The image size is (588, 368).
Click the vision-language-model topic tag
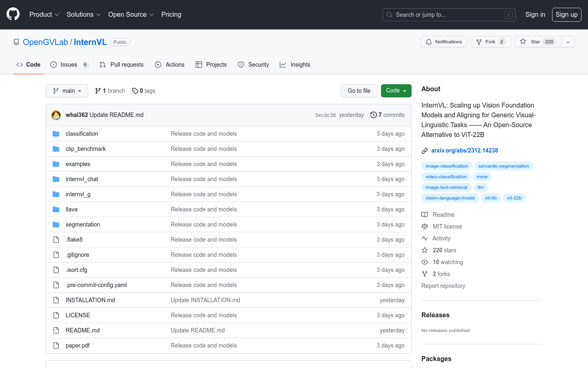tap(450, 198)
